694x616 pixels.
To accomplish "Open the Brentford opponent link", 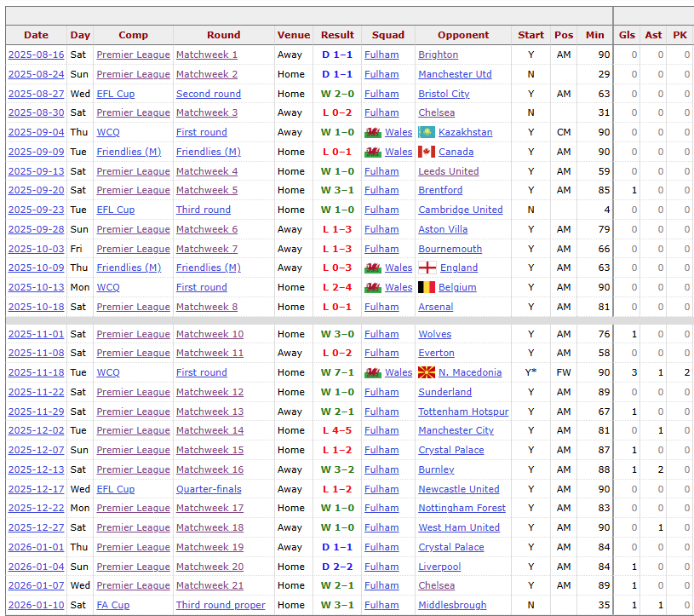I will click(440, 191).
